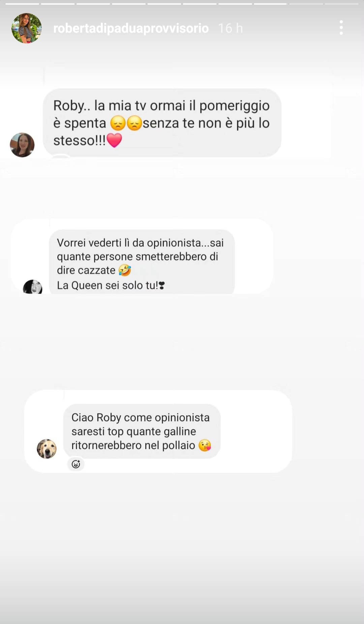Tap the add-reaction emoji icon below message
364x624 pixels.
tap(76, 464)
